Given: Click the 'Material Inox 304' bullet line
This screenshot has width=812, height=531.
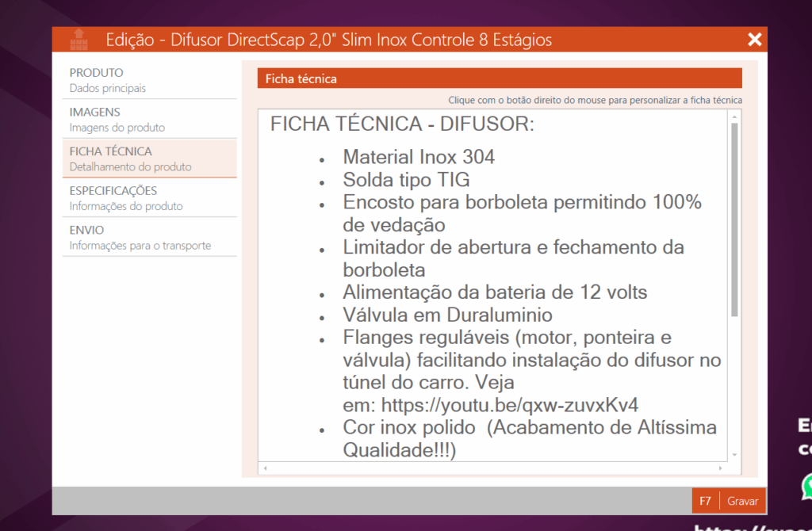Looking at the screenshot, I should click(x=418, y=157).
